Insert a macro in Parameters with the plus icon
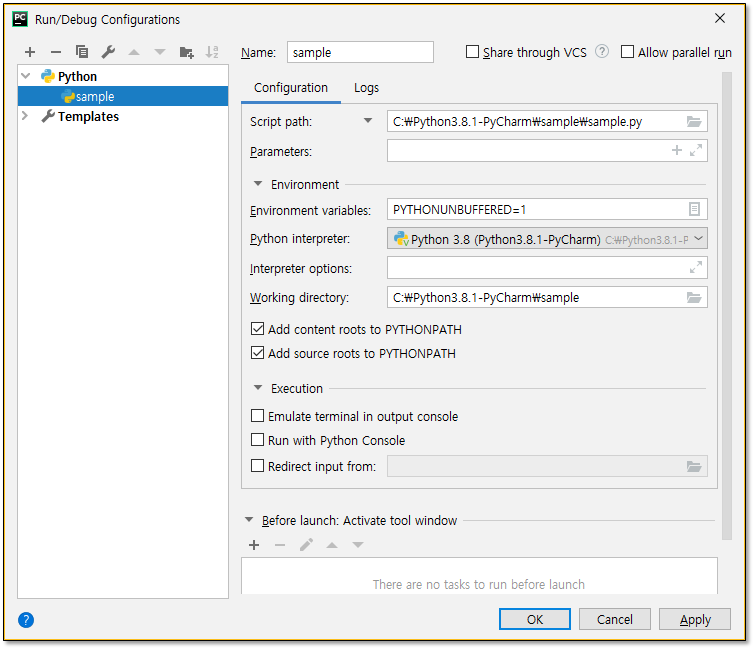Image resolution: width=755 pixels, height=650 pixels. tap(677, 150)
